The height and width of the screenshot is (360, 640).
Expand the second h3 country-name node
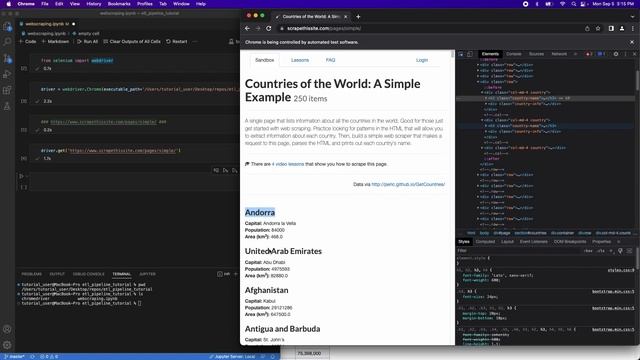[486, 126]
